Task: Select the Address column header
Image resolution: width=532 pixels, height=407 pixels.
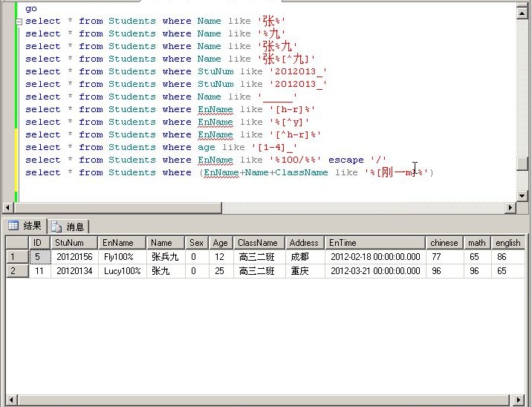Action: coord(305,243)
